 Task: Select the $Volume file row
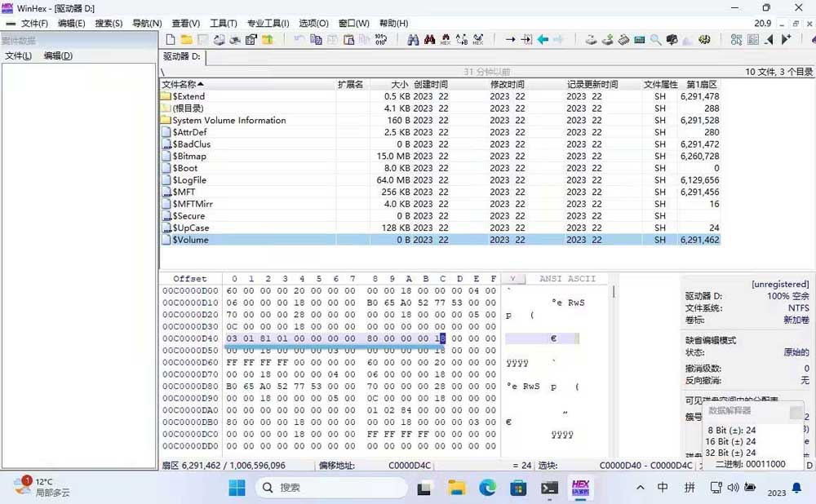pyautogui.click(x=441, y=240)
